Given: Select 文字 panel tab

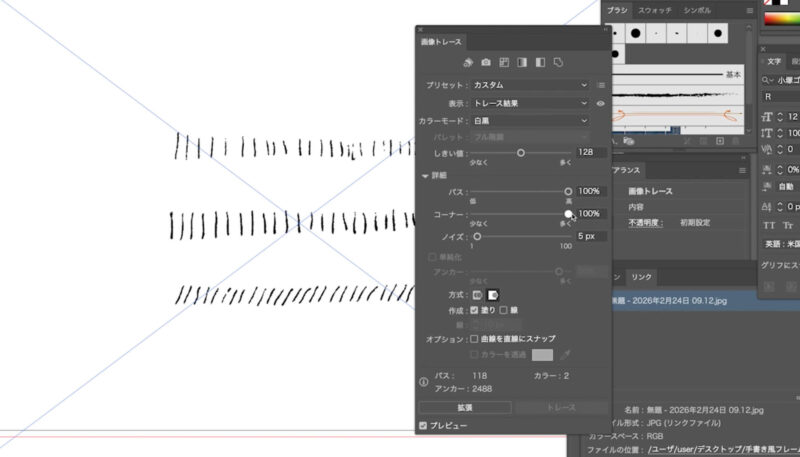Looking at the screenshot, I should [773, 61].
